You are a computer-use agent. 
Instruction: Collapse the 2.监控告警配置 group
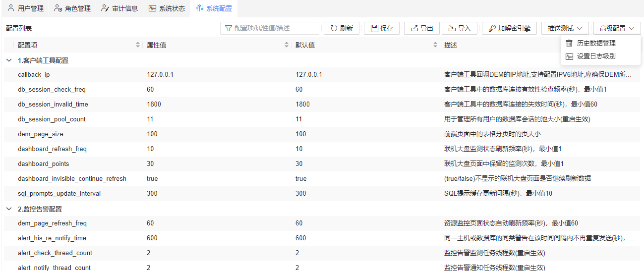click(8, 209)
